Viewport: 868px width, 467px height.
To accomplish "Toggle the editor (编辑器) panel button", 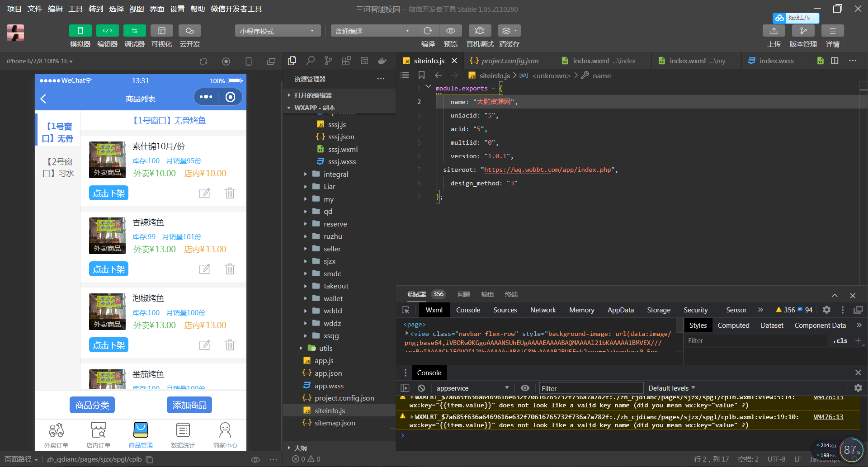I will (107, 31).
